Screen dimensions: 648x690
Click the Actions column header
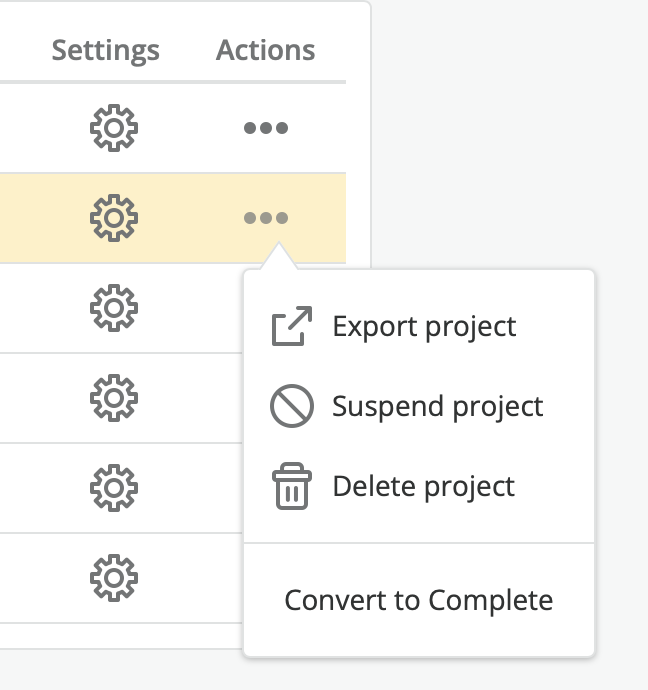point(266,50)
